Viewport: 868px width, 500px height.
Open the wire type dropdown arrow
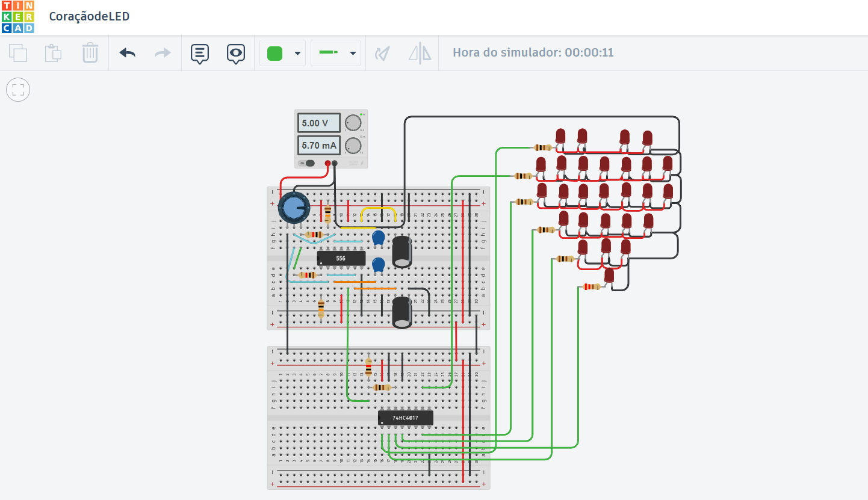coord(353,53)
